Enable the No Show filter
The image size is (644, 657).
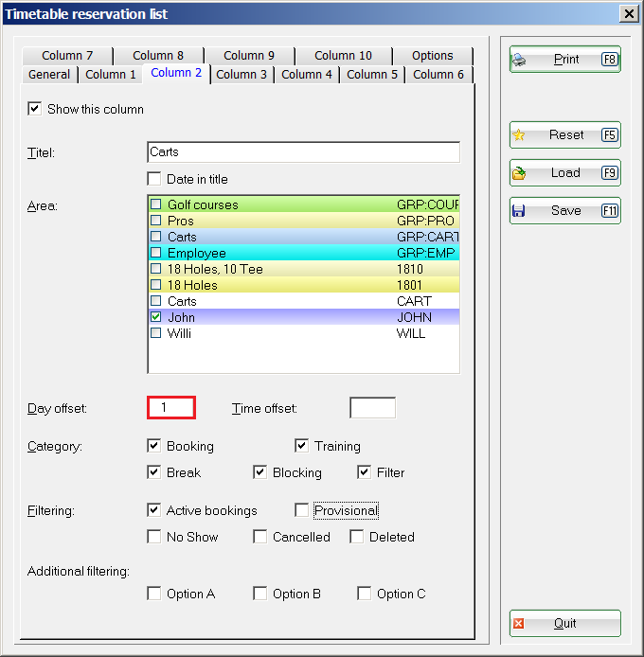pos(154,537)
